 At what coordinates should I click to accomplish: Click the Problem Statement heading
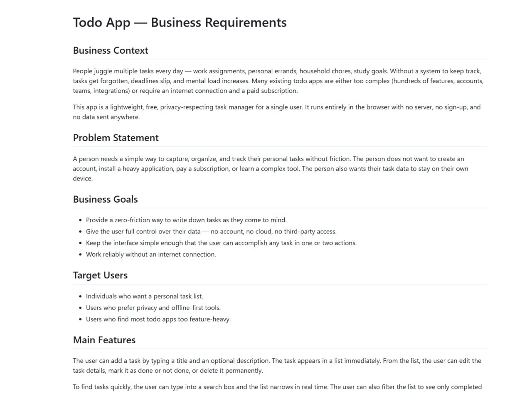[x=116, y=138]
